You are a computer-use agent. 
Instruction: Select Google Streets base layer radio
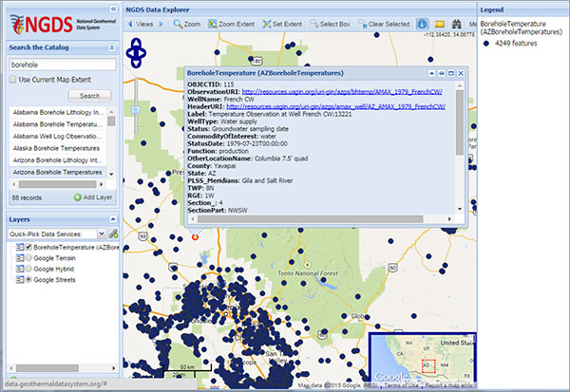coord(28,280)
